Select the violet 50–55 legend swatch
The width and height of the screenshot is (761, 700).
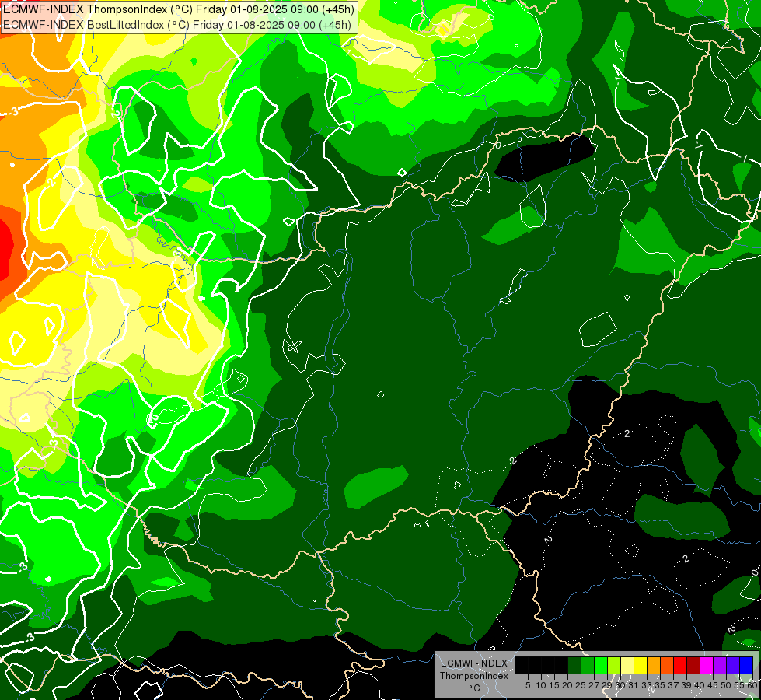coord(733,665)
